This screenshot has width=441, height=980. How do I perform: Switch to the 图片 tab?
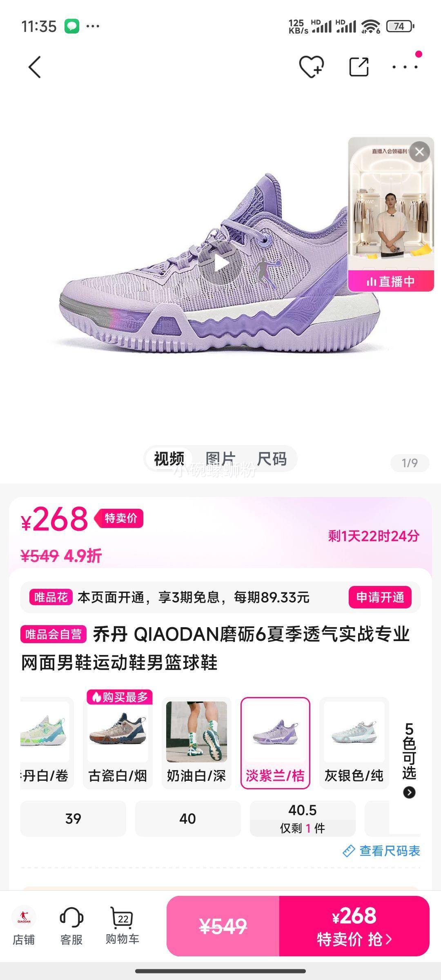[220, 459]
